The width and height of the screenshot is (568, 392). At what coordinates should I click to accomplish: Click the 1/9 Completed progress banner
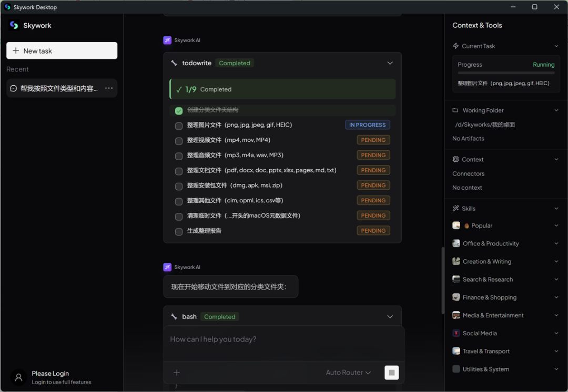282,89
